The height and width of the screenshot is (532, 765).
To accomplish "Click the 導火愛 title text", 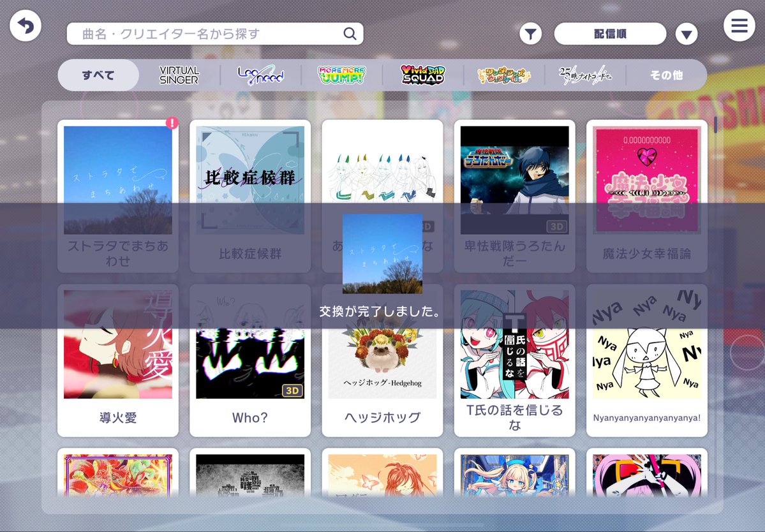I will click(118, 418).
